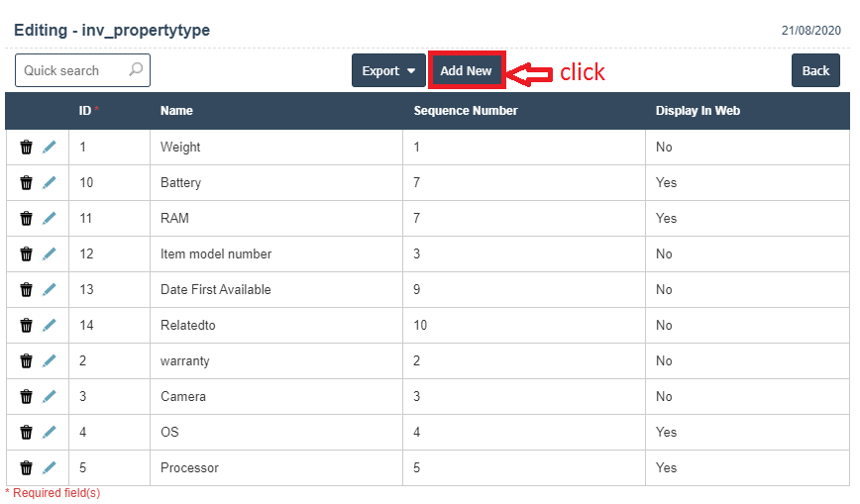This screenshot has width=860, height=504.
Task: Remove the warranty row via trash icon
Action: 27,361
